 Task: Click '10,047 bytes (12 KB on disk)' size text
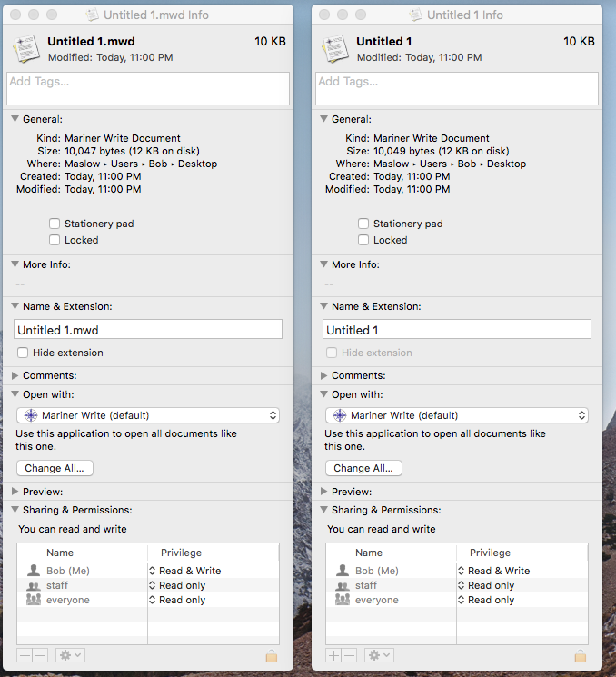(132, 151)
